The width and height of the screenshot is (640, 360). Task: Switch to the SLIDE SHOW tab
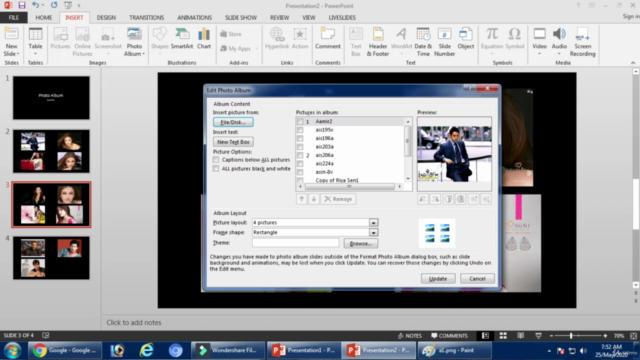pyautogui.click(x=241, y=18)
